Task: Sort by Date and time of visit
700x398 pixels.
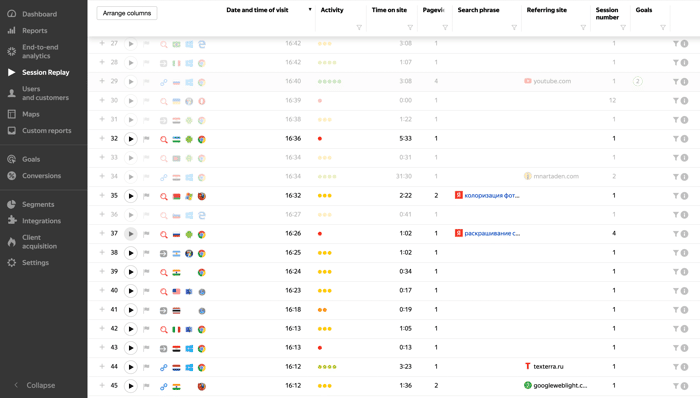Action: click(257, 10)
